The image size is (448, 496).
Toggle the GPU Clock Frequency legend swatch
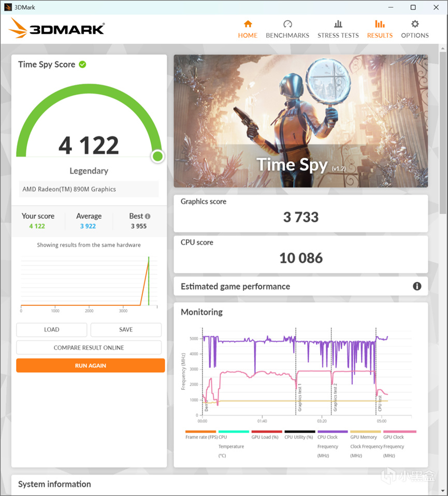pyautogui.click(x=400, y=431)
